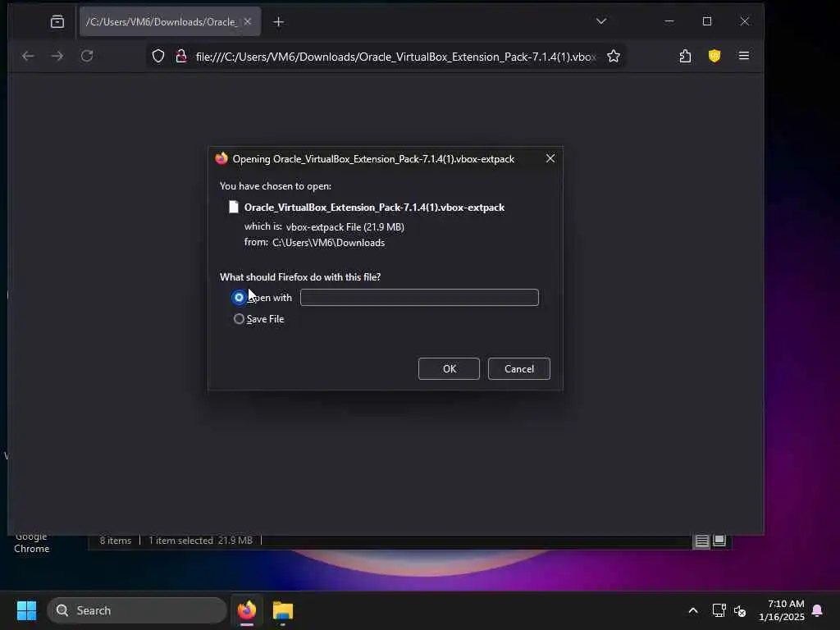The width and height of the screenshot is (840, 630).
Task: Minimize the Firefox window
Action: (x=669, y=21)
